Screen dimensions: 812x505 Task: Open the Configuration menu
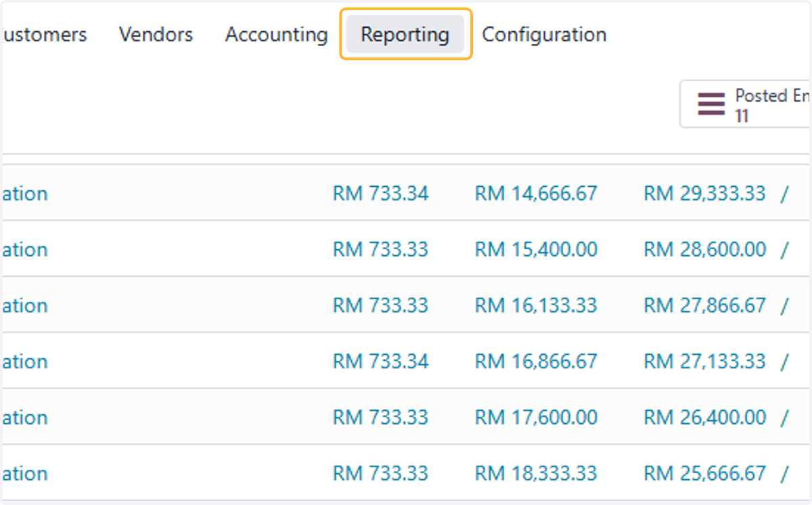click(x=544, y=35)
